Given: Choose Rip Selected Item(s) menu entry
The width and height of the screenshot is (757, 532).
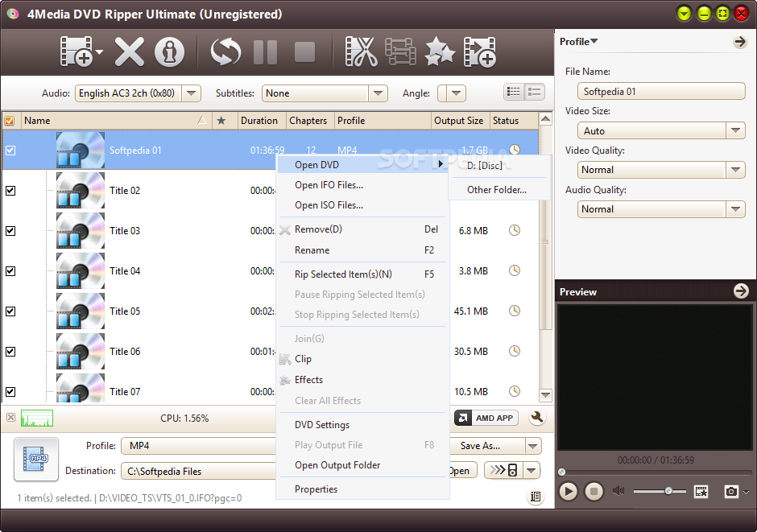Looking at the screenshot, I should pos(362,274).
